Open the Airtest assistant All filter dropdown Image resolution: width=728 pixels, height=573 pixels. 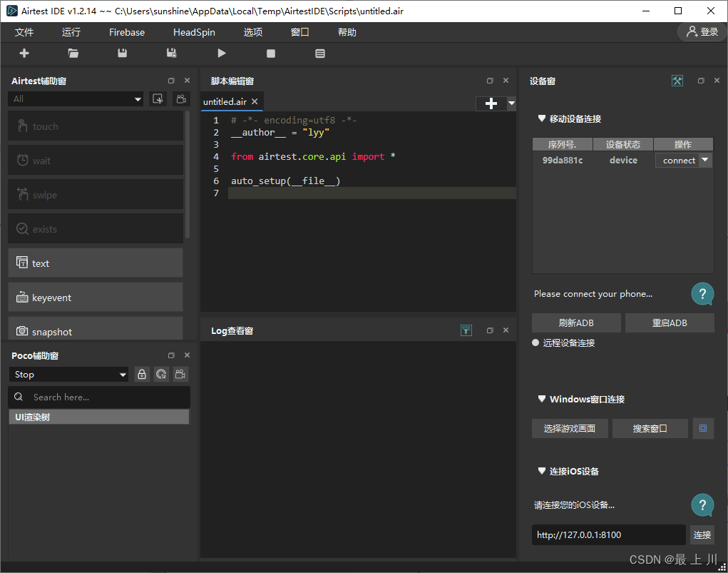tap(76, 99)
